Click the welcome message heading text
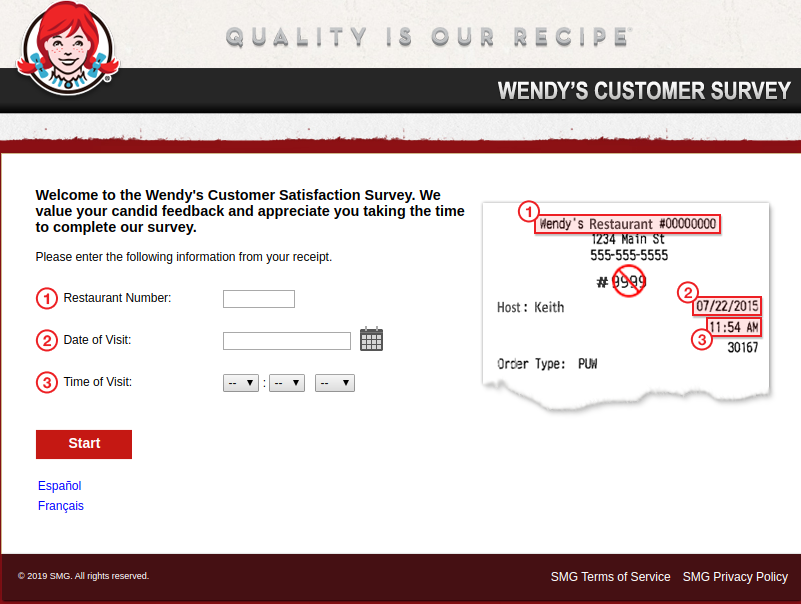Viewport: 801px width, 604px height. click(250, 211)
